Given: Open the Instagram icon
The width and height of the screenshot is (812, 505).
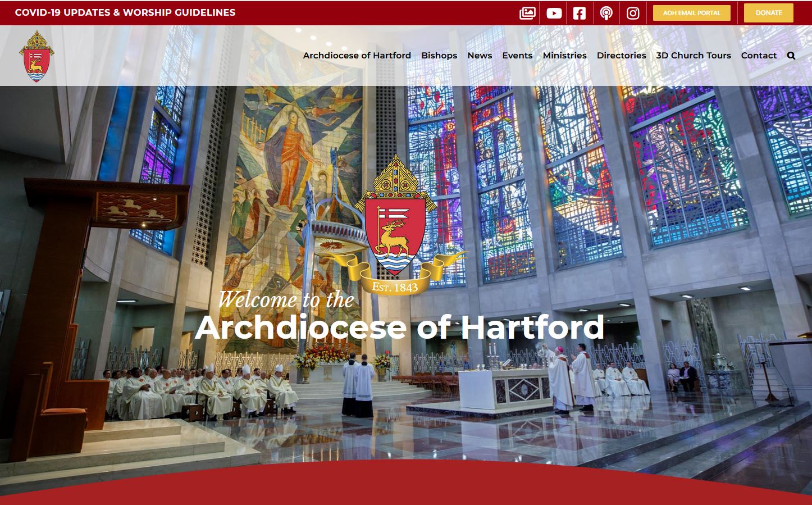Looking at the screenshot, I should 632,12.
